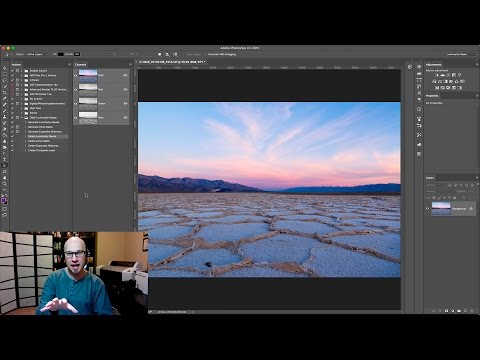Select the Rectangular Marquee tool
This screenshot has width=480, height=360.
pos(5,74)
